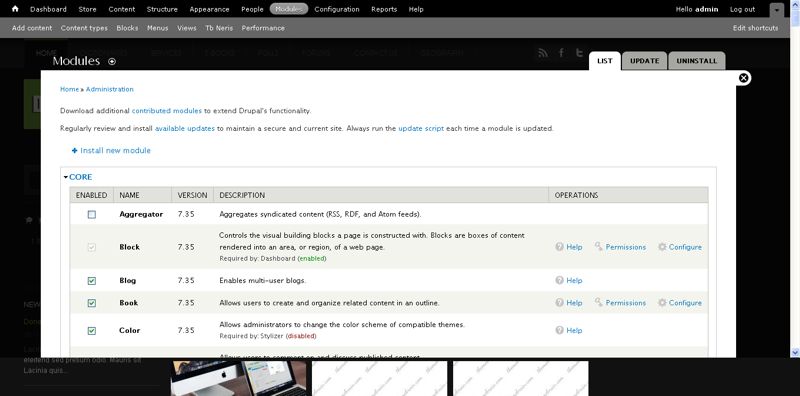Switch to the UNINSTALL tab
The image size is (800, 396).
pyautogui.click(x=696, y=61)
